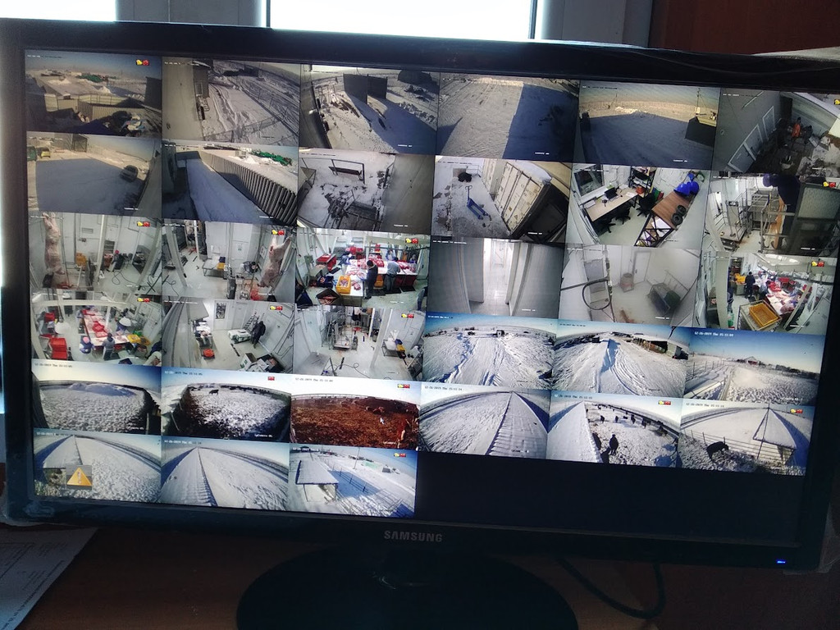Select the bottom-row snowy canopy roof feed

(x=351, y=481)
